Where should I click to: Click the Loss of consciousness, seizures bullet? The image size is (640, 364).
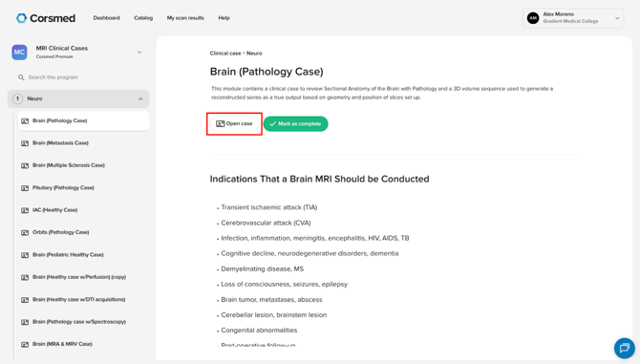pyautogui.click(x=284, y=284)
